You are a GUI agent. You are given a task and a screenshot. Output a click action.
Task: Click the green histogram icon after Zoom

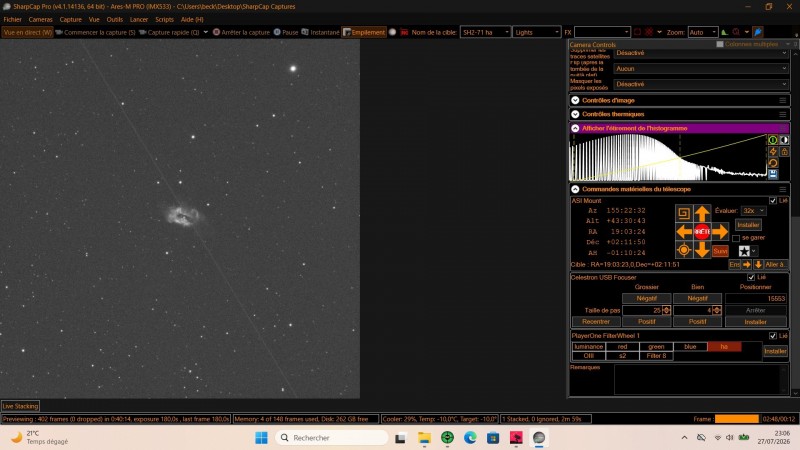(724, 32)
